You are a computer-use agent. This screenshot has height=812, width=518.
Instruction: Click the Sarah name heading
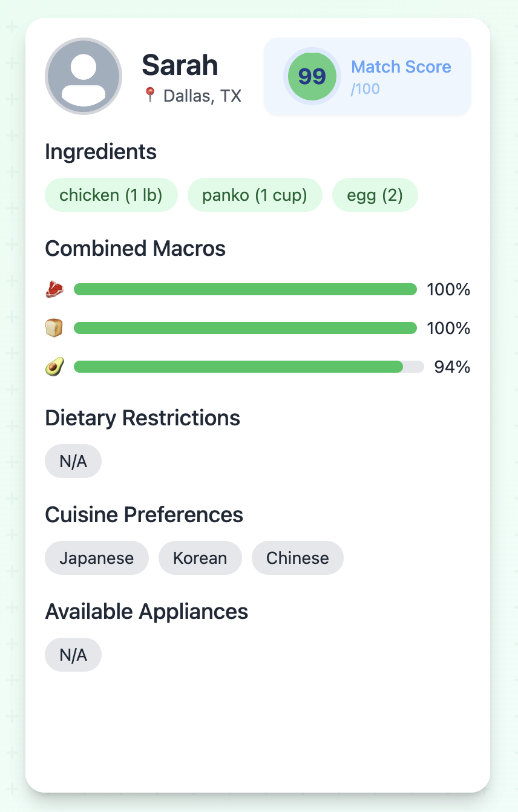[x=180, y=65]
